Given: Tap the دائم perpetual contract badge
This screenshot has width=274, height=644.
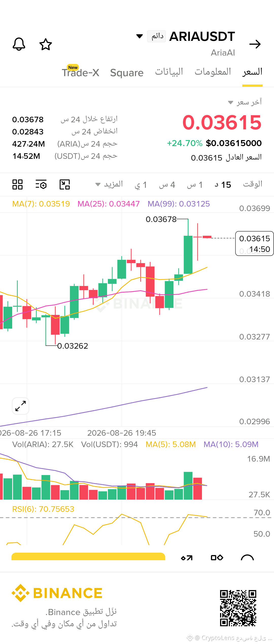Looking at the screenshot, I should 157,36.
